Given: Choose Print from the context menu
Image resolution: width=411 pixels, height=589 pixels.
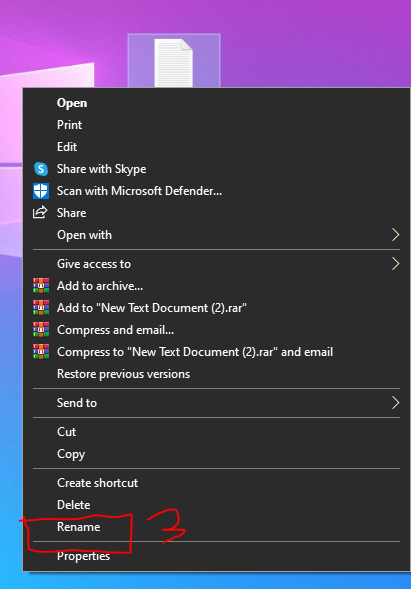Looking at the screenshot, I should coord(216,125).
